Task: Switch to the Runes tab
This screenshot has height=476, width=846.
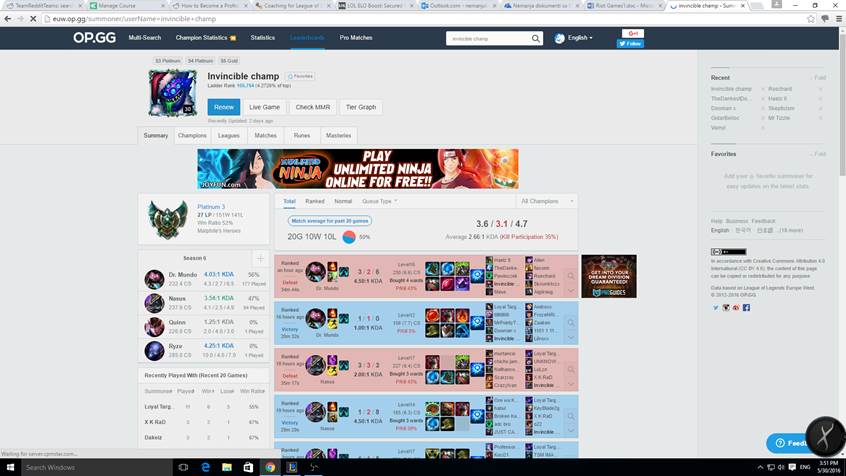Action: point(302,135)
